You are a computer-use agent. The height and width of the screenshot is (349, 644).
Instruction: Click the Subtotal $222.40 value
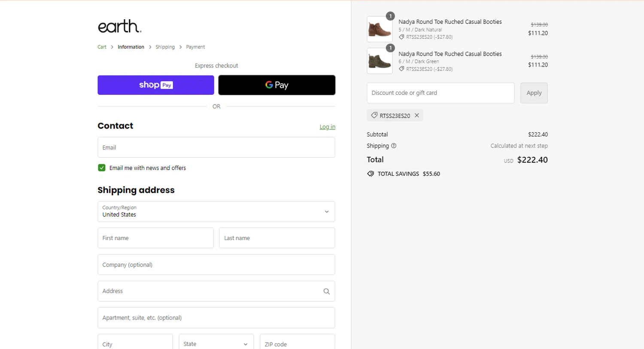click(538, 134)
